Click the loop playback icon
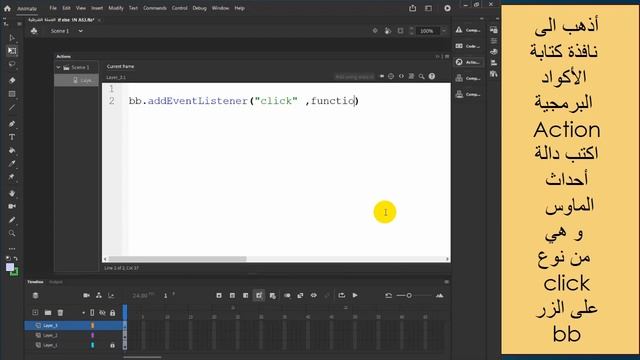640x360 pixels. tap(342, 295)
